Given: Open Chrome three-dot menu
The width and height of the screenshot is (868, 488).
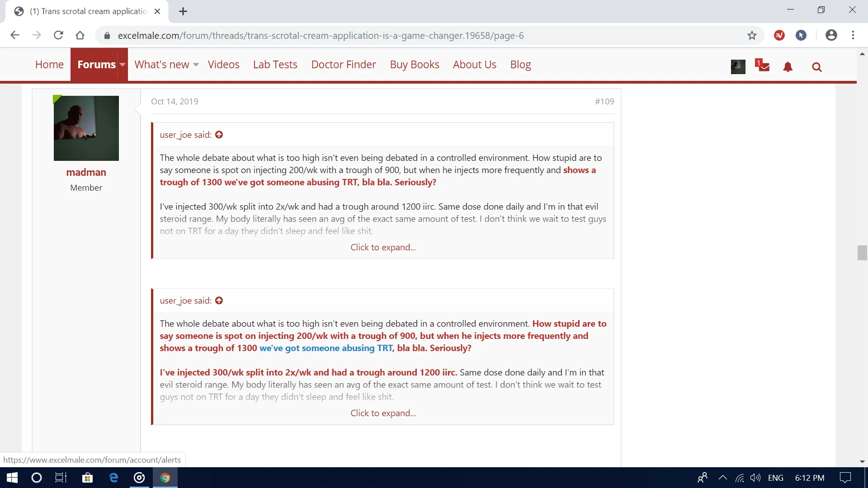Looking at the screenshot, I should click(x=853, y=35).
